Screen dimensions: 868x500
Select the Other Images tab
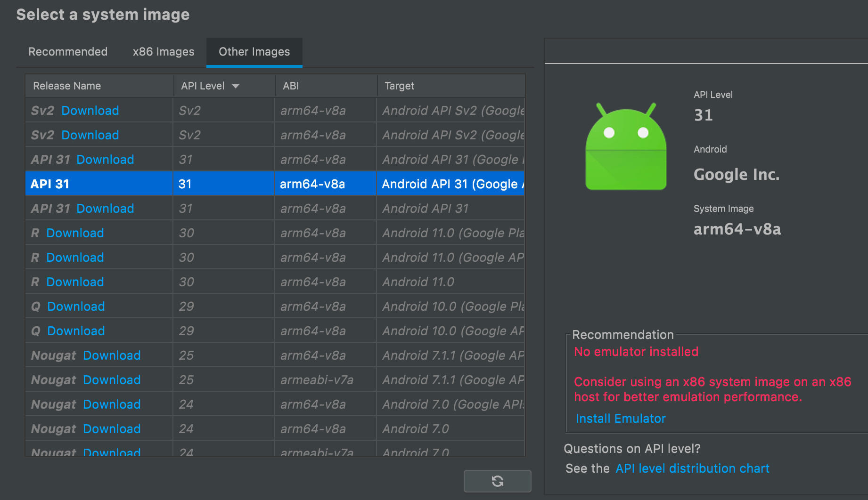(x=254, y=52)
